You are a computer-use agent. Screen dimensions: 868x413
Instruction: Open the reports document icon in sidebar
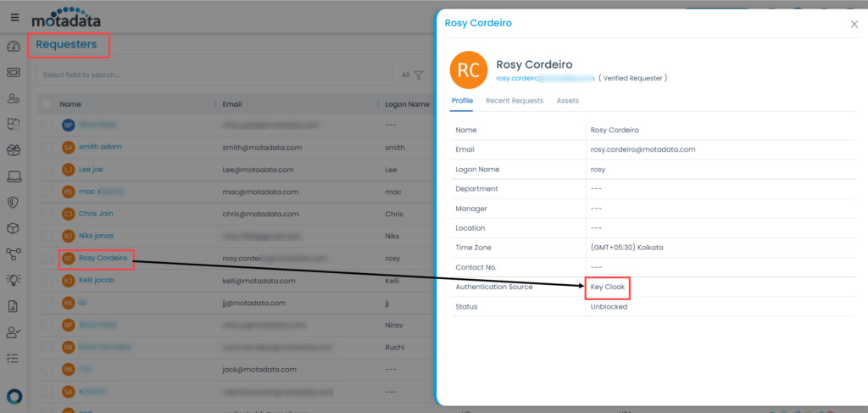pyautogui.click(x=14, y=306)
